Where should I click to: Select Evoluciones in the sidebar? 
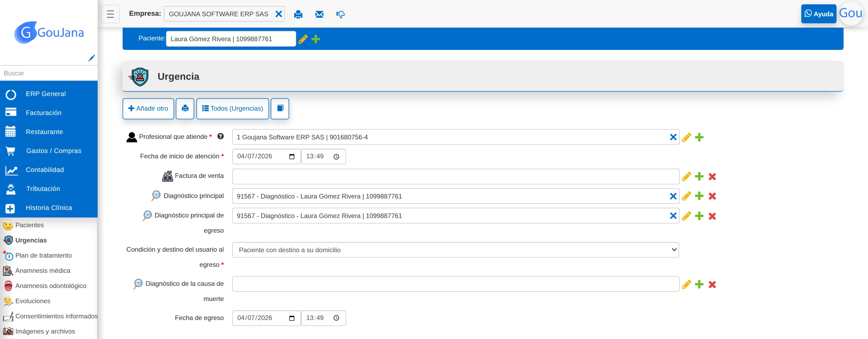(x=33, y=301)
